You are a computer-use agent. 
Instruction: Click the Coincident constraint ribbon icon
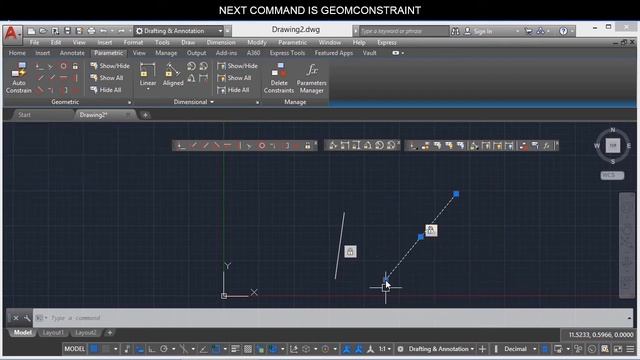[x=39, y=66]
